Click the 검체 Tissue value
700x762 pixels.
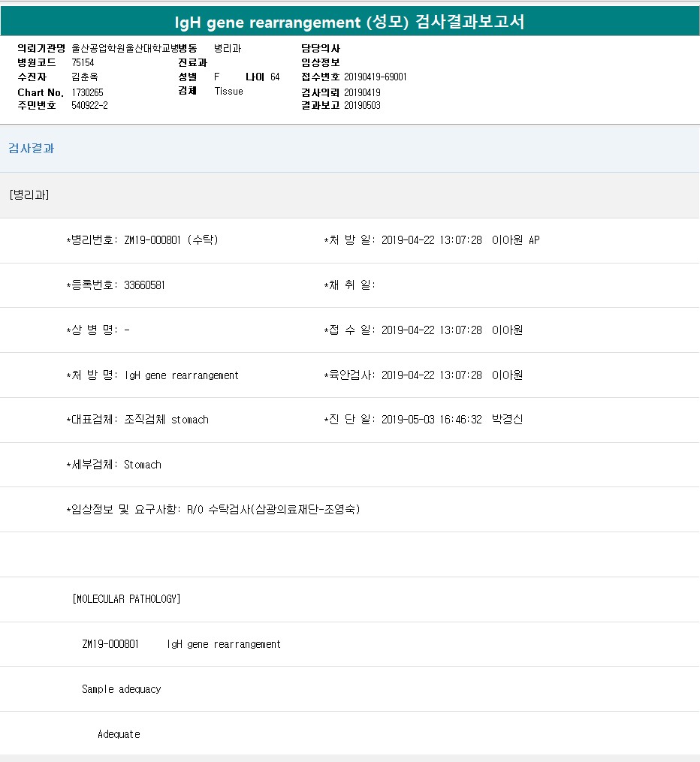point(228,91)
